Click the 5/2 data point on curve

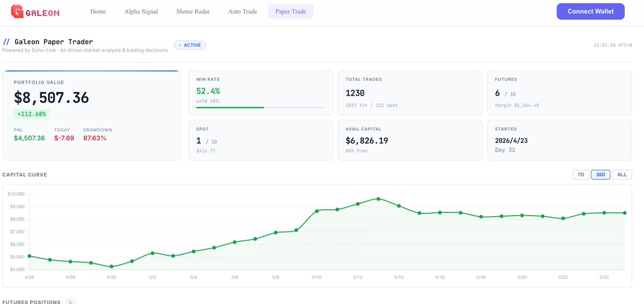point(153,253)
